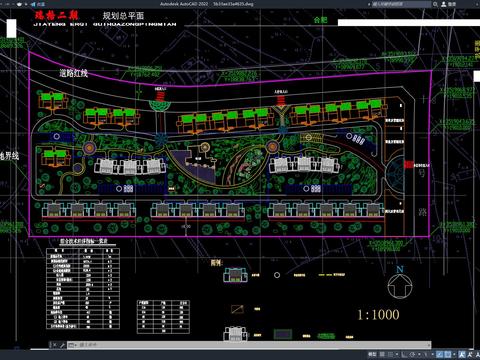Switch to model space button in status bar
480x360 pixels.
(372, 354)
